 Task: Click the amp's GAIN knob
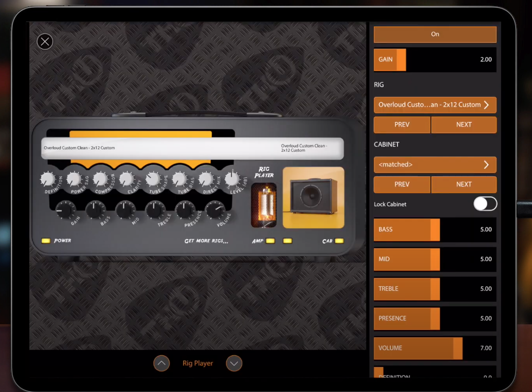coord(66,210)
